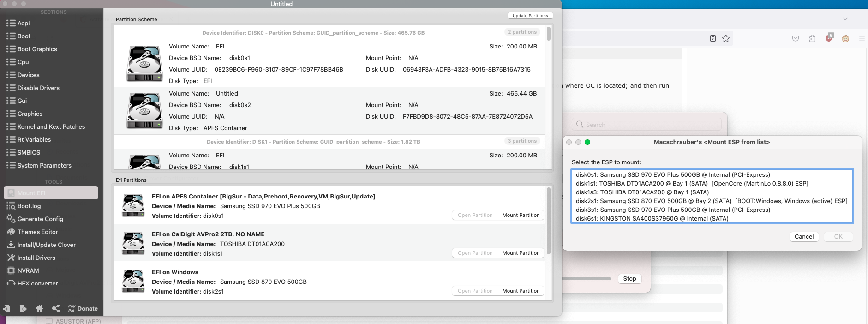
Task: Click Open Partition for disk0s1
Action: [475, 215]
